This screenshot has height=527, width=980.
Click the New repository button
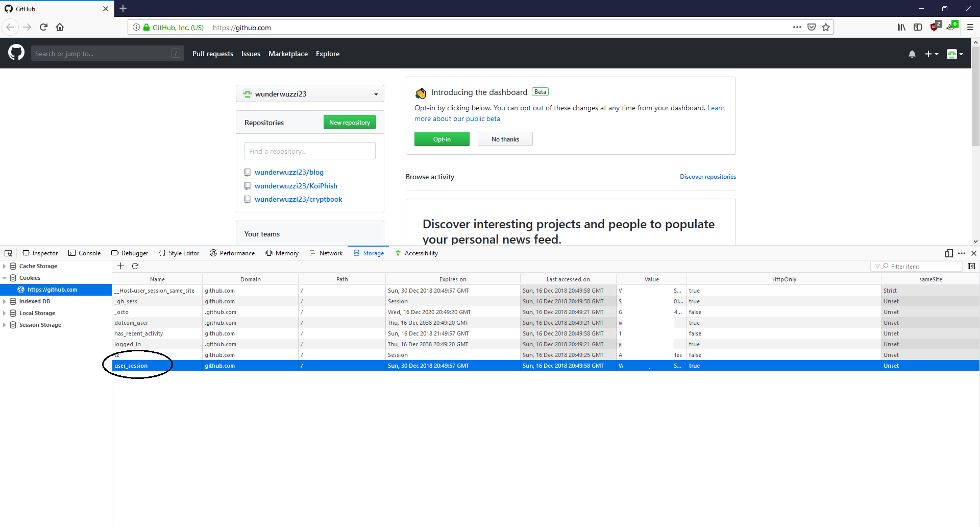[350, 123]
